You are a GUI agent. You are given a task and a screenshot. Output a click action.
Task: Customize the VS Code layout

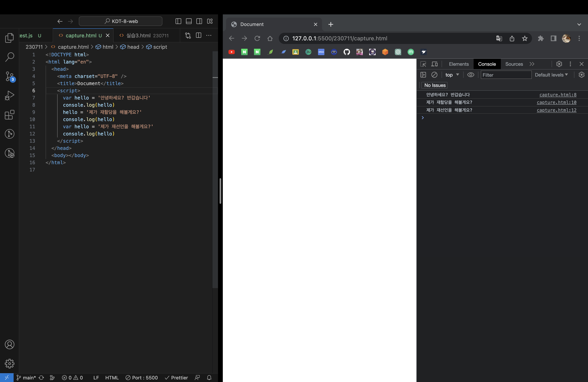(210, 21)
